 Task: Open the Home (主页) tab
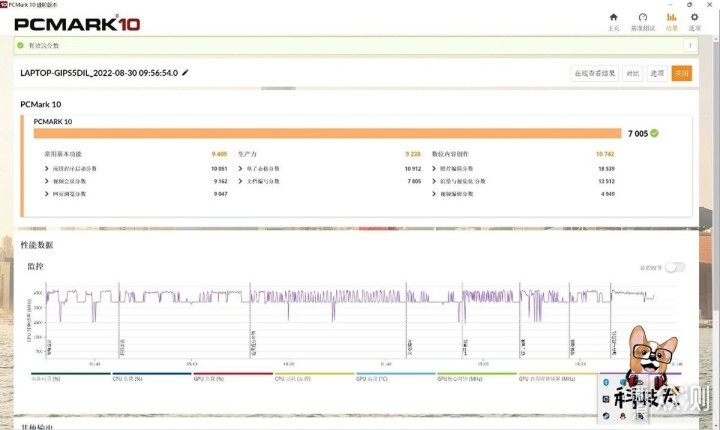(x=613, y=22)
